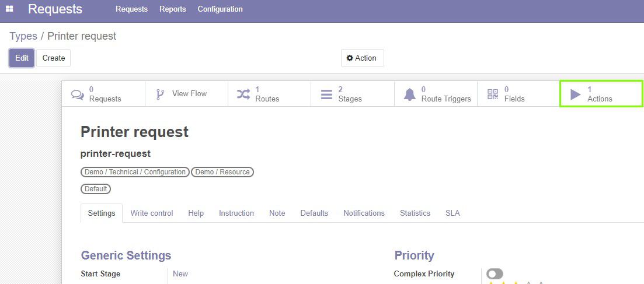Switch to the SLA tab
This screenshot has width=644, height=284.
452,213
